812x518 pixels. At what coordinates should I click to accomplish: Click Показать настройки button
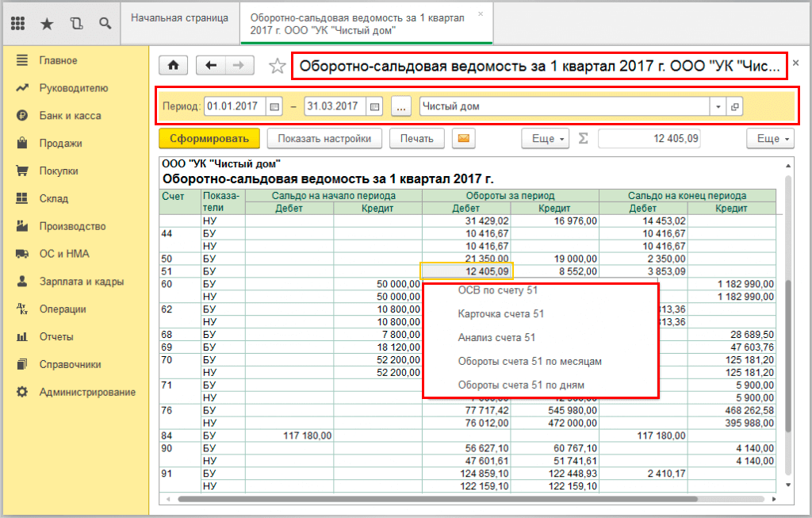pos(324,138)
